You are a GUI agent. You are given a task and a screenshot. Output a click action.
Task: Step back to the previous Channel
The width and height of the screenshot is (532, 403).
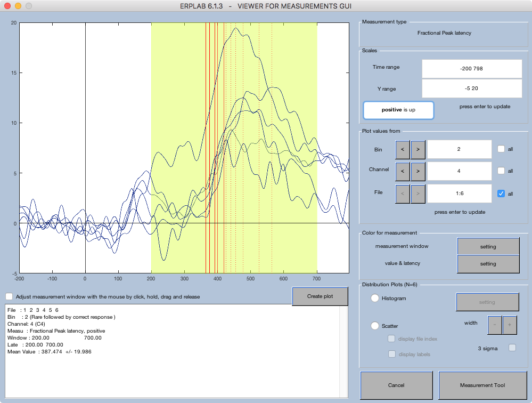point(403,171)
